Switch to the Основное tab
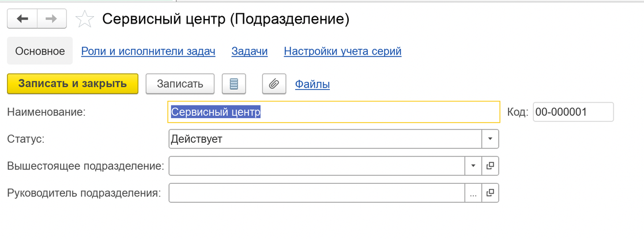The image size is (644, 239). (40, 51)
